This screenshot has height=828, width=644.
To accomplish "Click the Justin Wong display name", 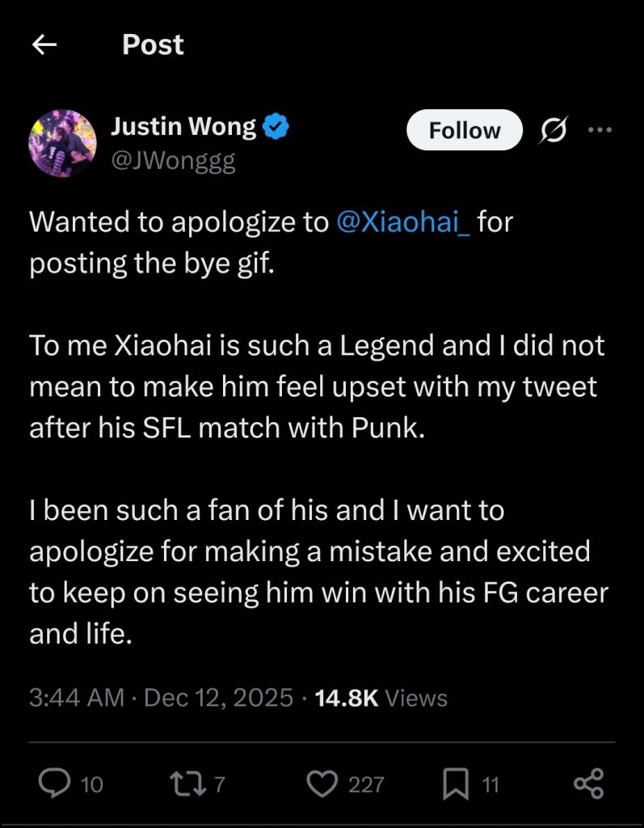I will [183, 127].
